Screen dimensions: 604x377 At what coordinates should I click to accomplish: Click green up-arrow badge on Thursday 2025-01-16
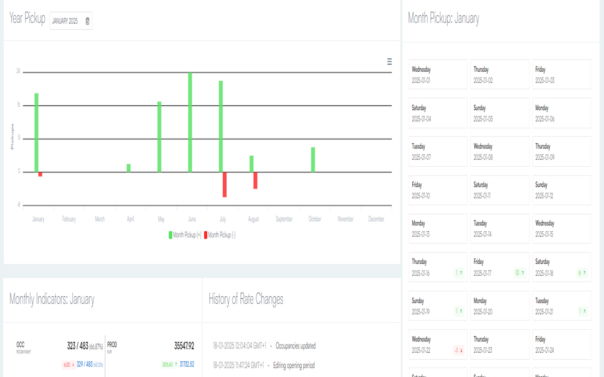click(459, 273)
